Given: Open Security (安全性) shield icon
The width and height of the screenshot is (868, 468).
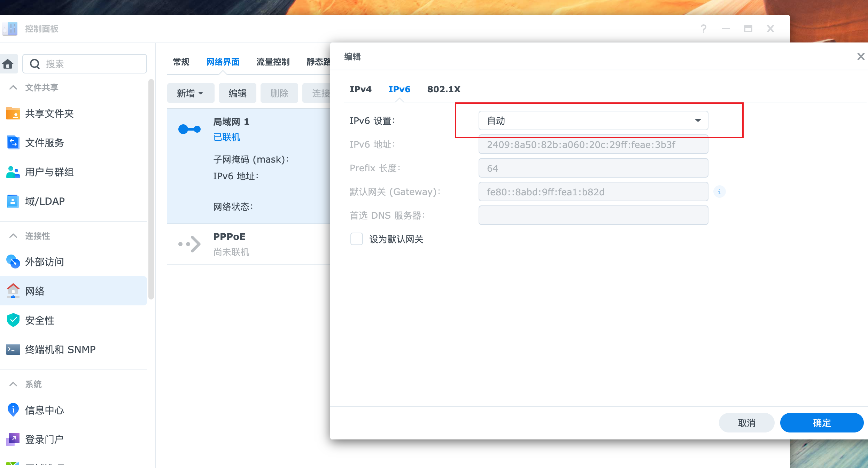Looking at the screenshot, I should (13, 320).
